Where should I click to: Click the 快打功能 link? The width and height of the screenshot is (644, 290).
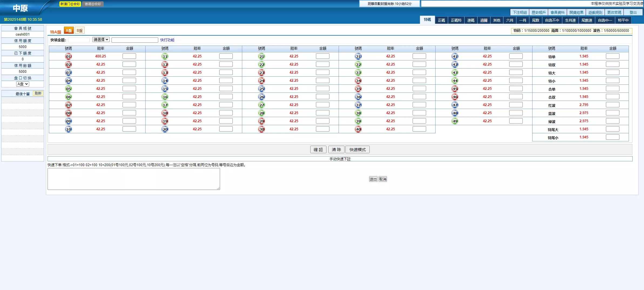(167, 40)
